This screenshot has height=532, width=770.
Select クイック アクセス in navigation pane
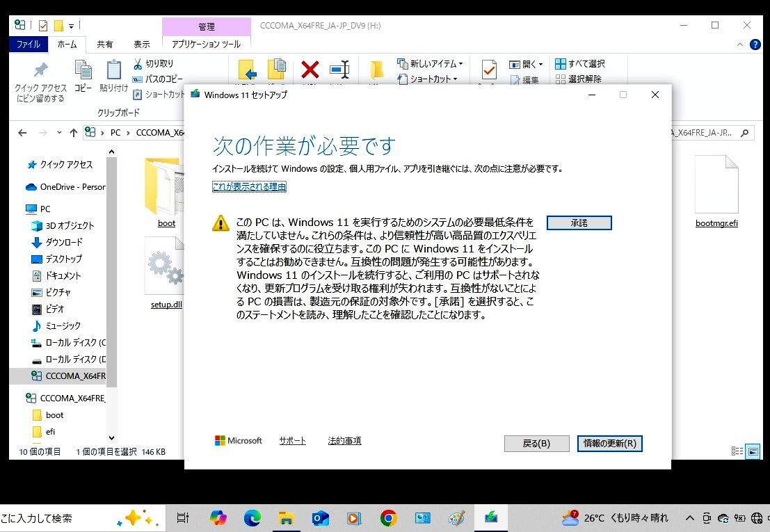[60, 165]
